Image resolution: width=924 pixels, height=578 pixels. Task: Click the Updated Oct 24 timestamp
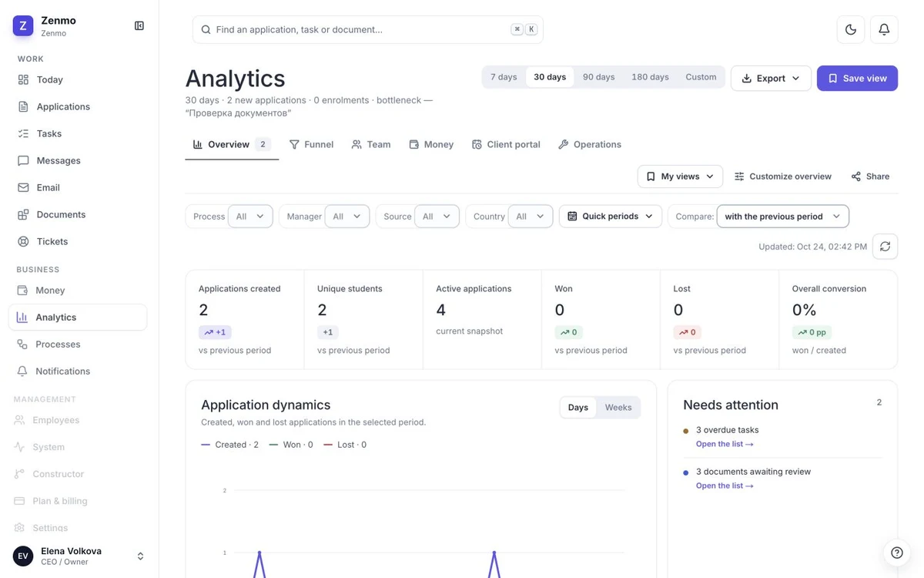coord(812,247)
